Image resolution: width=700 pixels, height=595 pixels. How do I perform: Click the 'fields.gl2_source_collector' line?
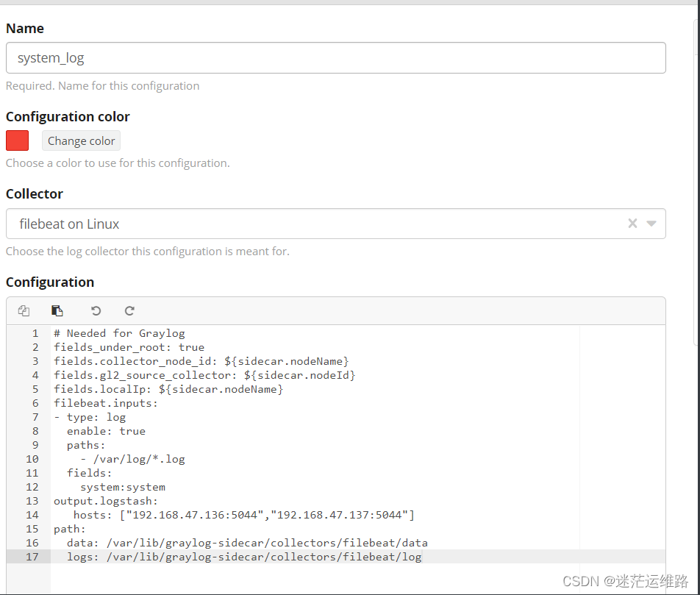click(204, 375)
